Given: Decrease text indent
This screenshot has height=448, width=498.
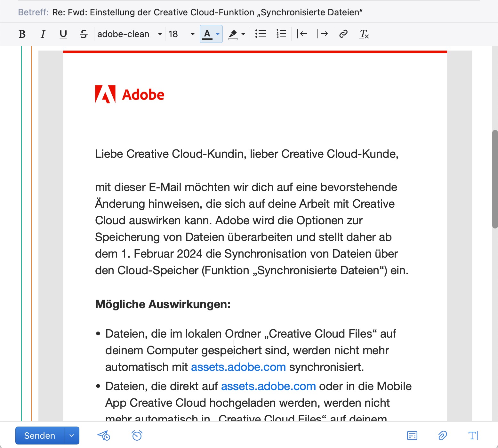Looking at the screenshot, I should pyautogui.click(x=302, y=34).
